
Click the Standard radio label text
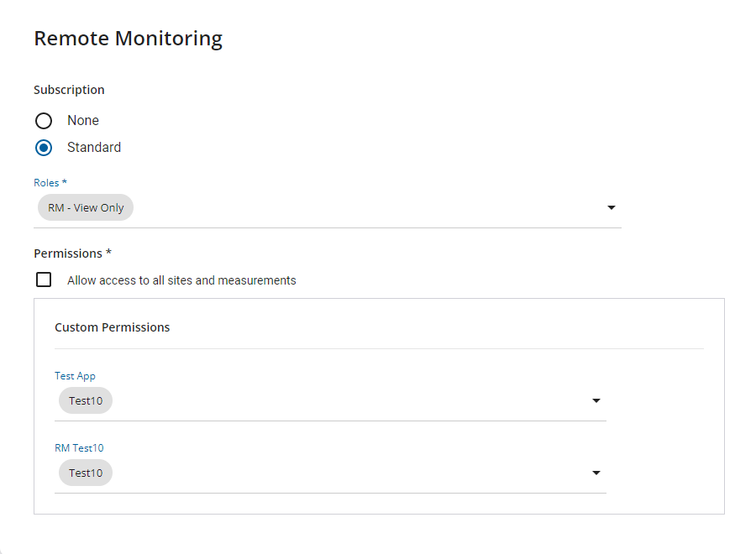[94, 148]
